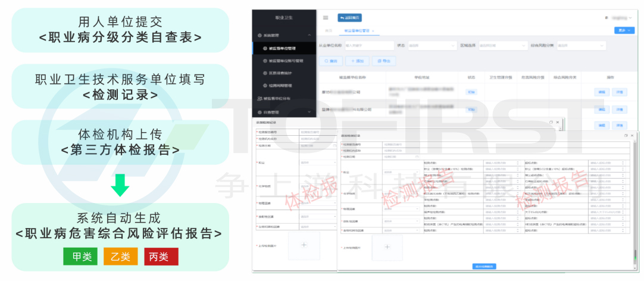Switch to the 首页 tab

coord(329,31)
